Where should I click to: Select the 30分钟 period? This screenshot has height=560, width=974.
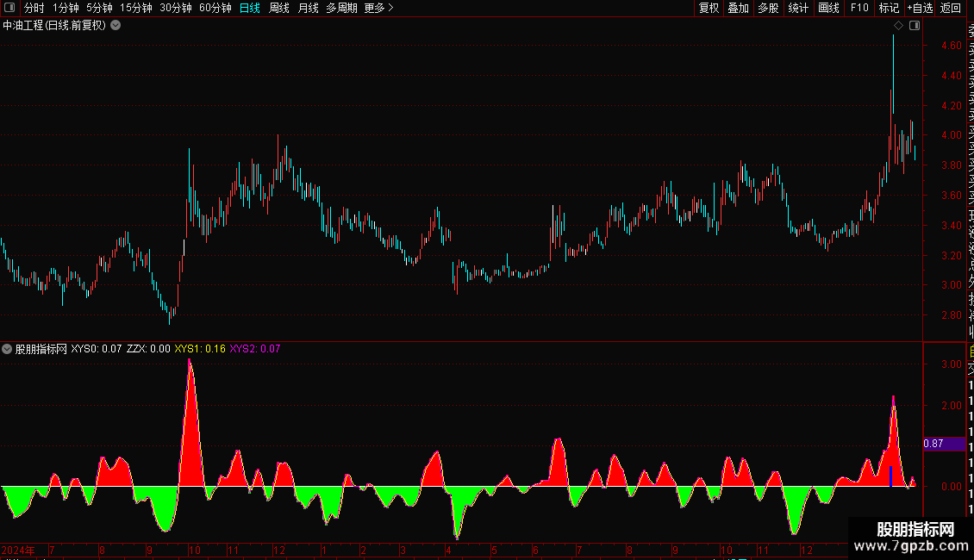point(176,8)
